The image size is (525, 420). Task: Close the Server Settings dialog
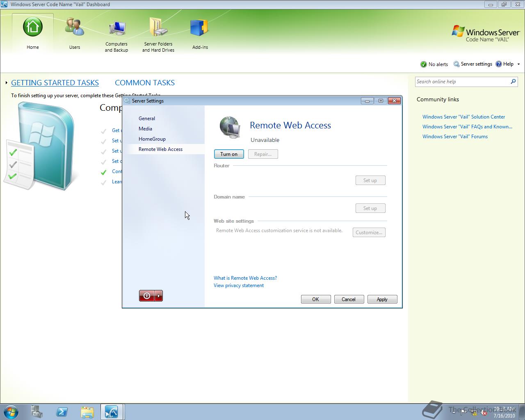(394, 101)
